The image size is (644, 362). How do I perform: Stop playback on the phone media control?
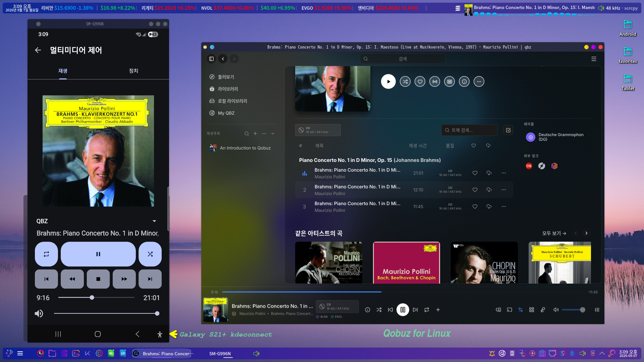[x=98, y=279]
